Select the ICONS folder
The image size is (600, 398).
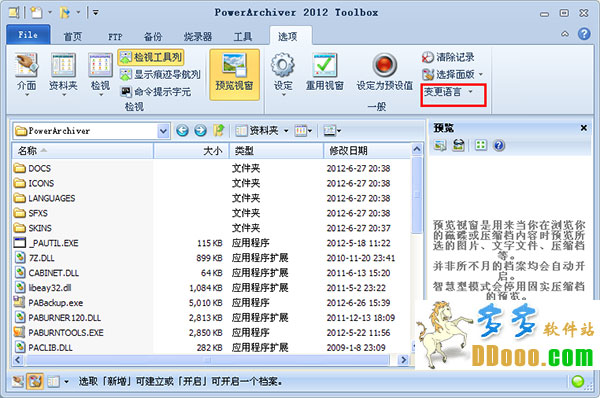pos(34,183)
